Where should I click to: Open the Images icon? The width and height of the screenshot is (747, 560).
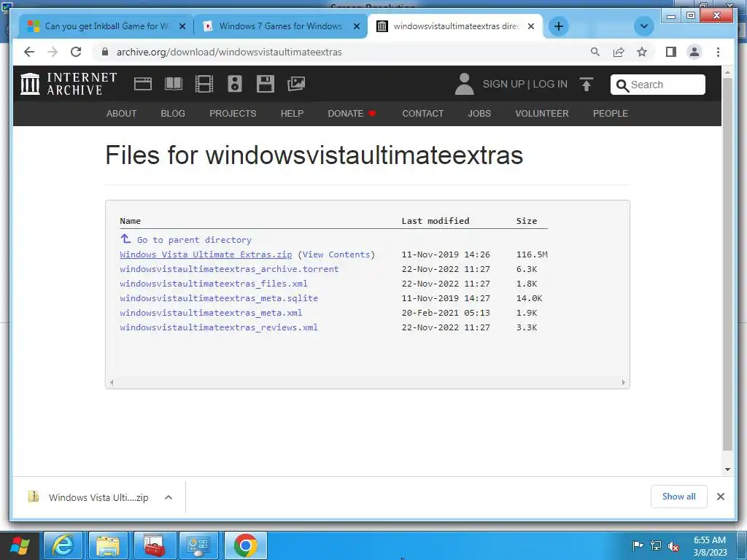point(296,84)
